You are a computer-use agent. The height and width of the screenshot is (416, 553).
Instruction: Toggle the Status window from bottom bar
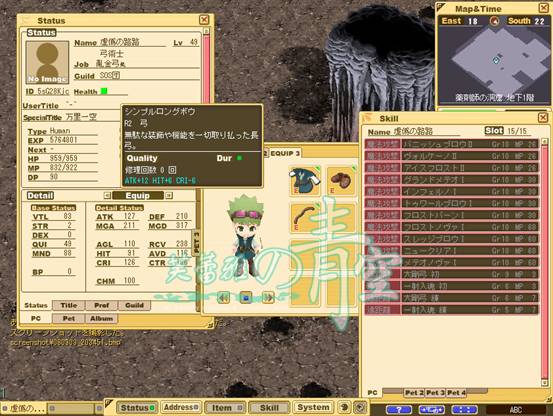(x=137, y=408)
